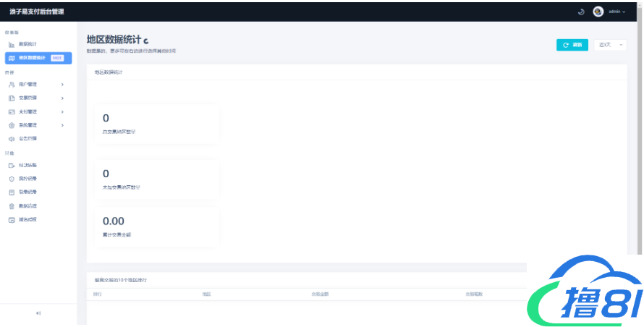Click the 交易管理 document icon
This screenshot has width=644, height=327.
[x=12, y=98]
